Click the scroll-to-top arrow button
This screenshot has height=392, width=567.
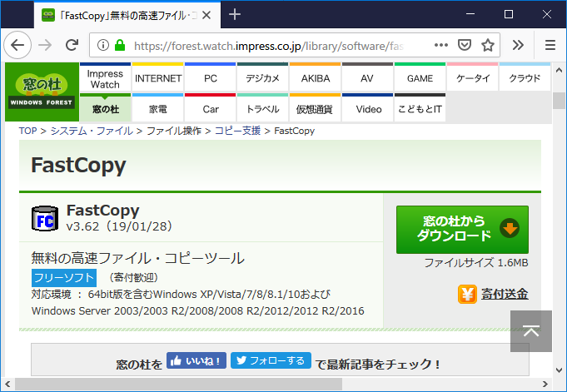(531, 331)
